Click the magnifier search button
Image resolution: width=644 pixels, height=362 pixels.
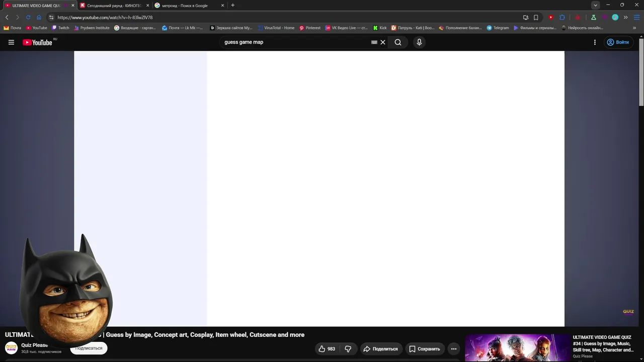pyautogui.click(x=398, y=42)
